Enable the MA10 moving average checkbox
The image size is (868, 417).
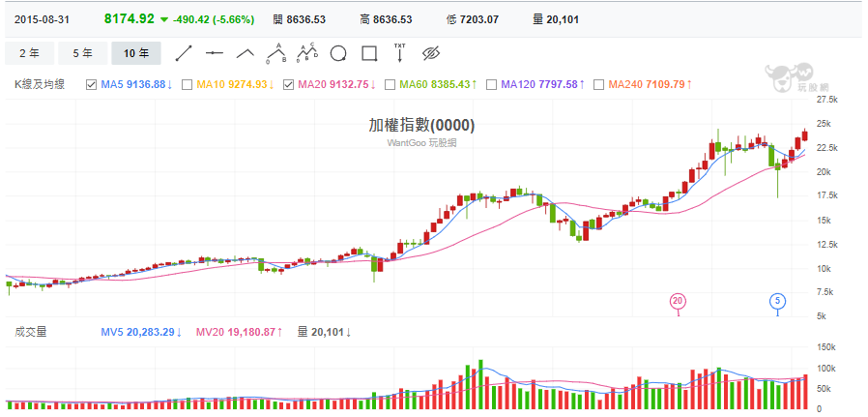pyautogui.click(x=187, y=85)
